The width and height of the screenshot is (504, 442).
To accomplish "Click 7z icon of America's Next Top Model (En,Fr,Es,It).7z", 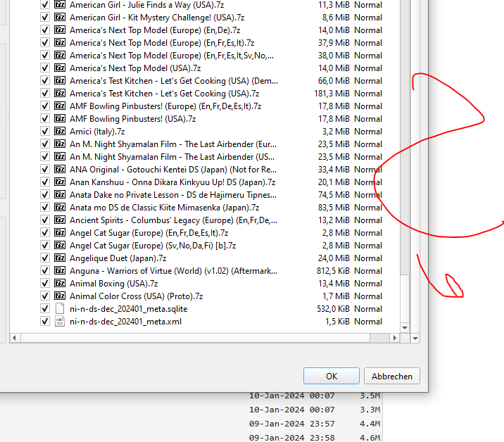I will point(60,42).
